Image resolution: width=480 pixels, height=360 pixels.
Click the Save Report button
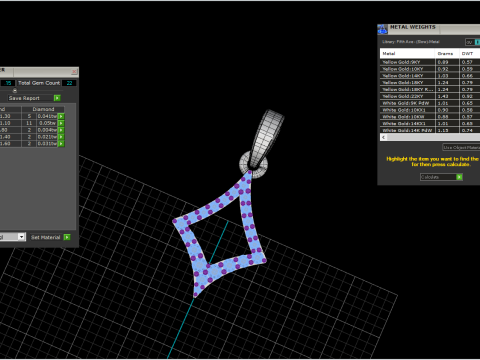[31, 98]
